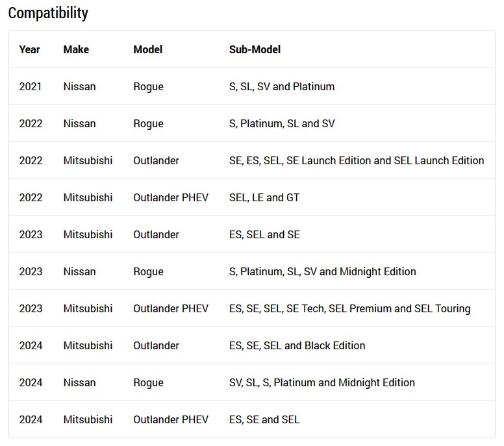The width and height of the screenshot is (504, 446).
Task: Click the Sub-Model column header
Action: [255, 49]
